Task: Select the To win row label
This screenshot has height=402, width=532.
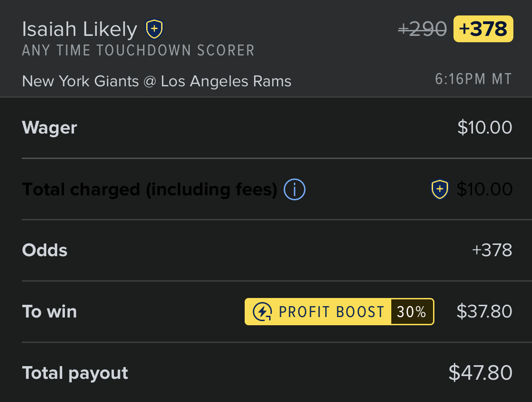Action: click(49, 312)
